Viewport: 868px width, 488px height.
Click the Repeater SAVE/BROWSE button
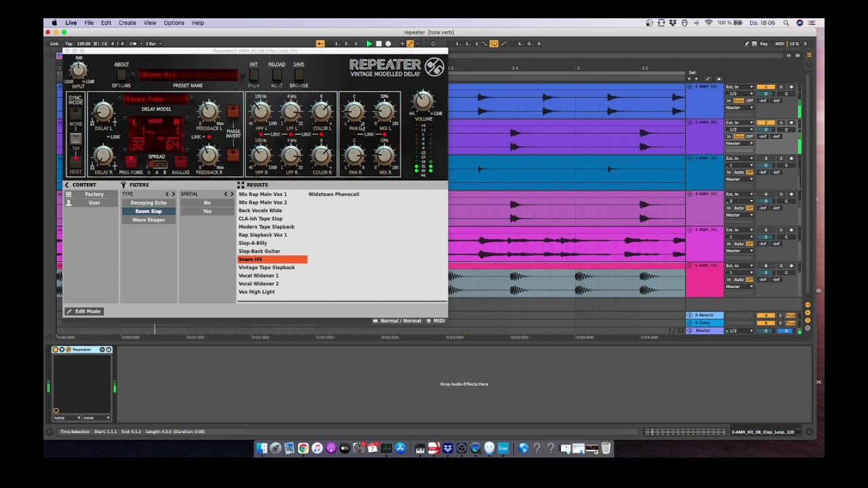pyautogui.click(x=298, y=75)
